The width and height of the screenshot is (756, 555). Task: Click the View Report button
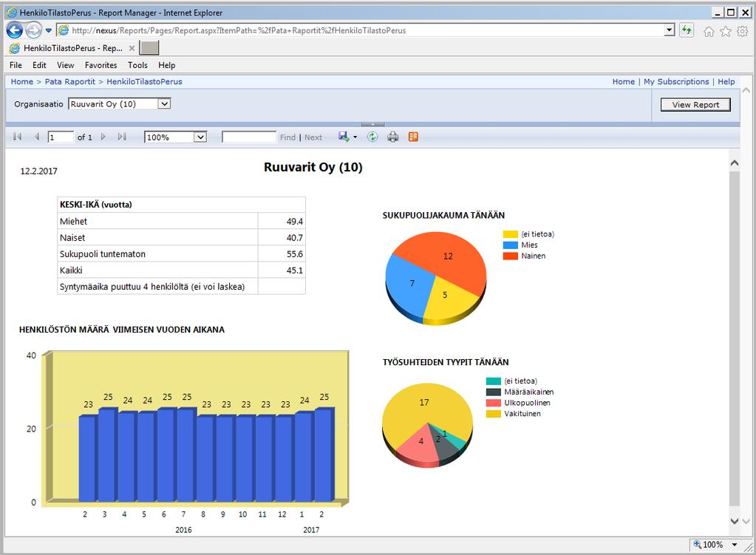(695, 105)
